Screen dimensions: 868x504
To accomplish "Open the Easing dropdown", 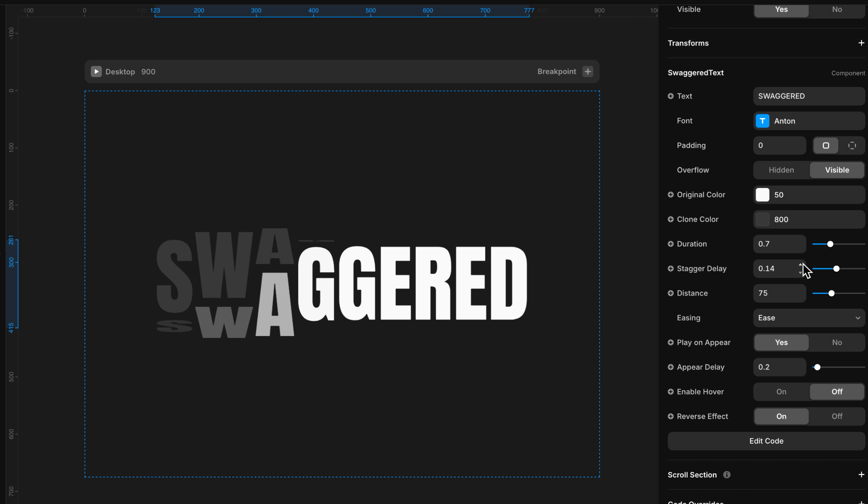I will tap(809, 318).
